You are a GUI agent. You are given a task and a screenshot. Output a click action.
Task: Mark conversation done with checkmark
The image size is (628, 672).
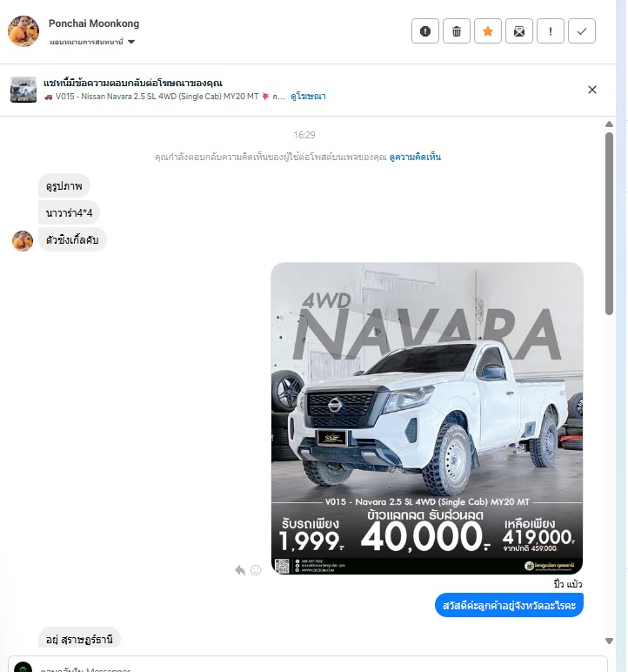pos(582,31)
